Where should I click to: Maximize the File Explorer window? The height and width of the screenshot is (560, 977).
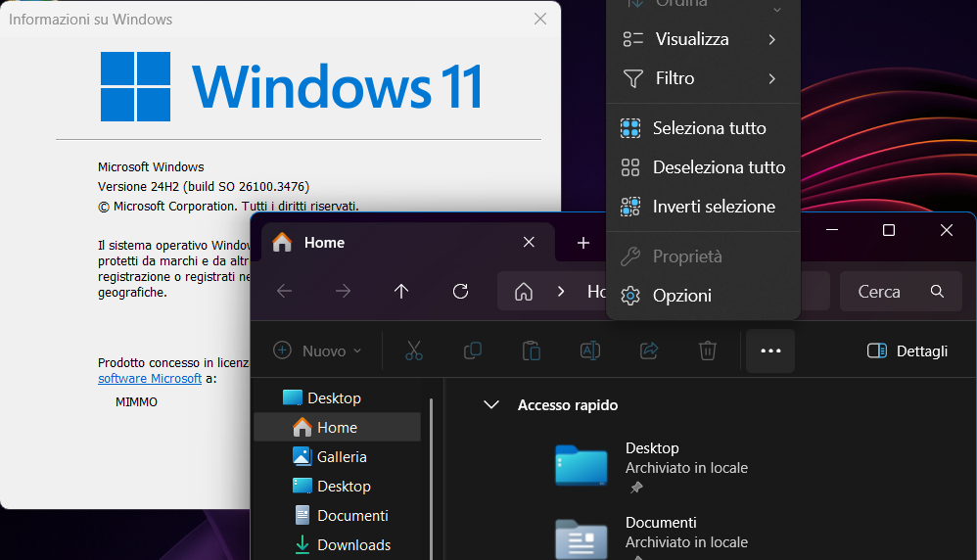(x=889, y=230)
